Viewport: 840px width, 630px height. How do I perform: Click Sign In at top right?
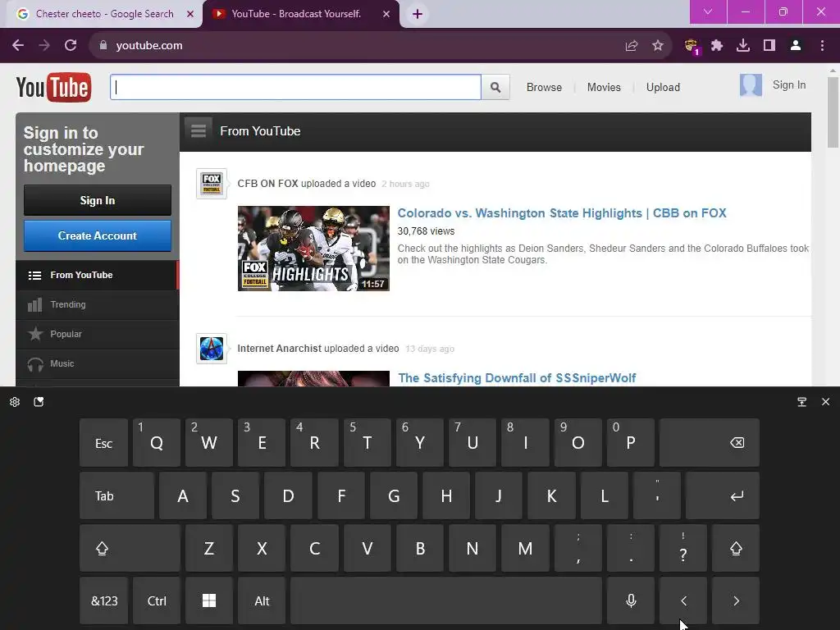click(788, 84)
